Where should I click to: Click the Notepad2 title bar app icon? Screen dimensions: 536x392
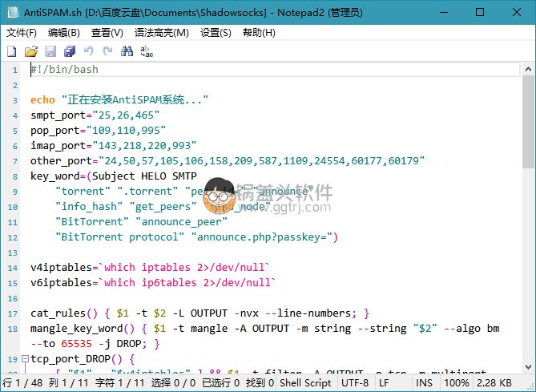[13, 13]
